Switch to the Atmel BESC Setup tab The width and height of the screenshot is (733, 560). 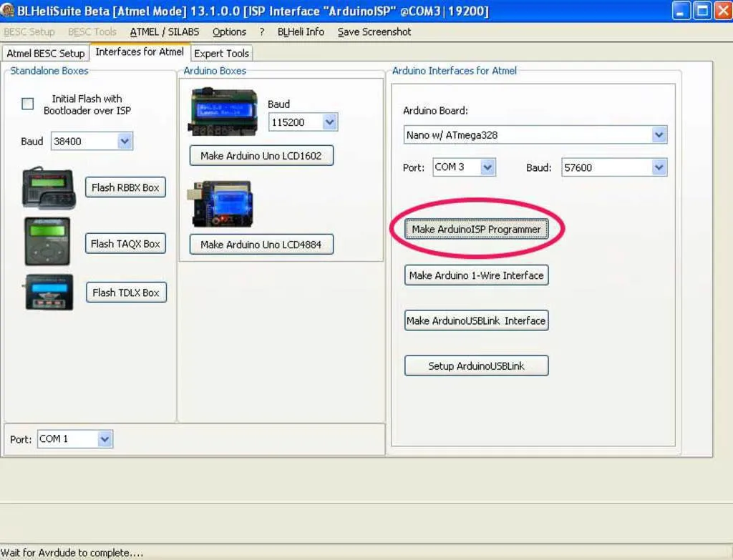pyautogui.click(x=45, y=54)
